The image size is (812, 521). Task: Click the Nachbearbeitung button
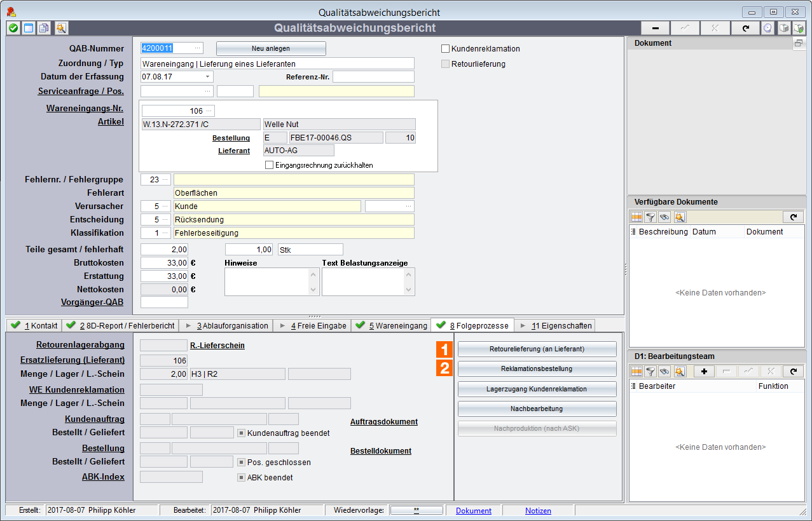(537, 409)
